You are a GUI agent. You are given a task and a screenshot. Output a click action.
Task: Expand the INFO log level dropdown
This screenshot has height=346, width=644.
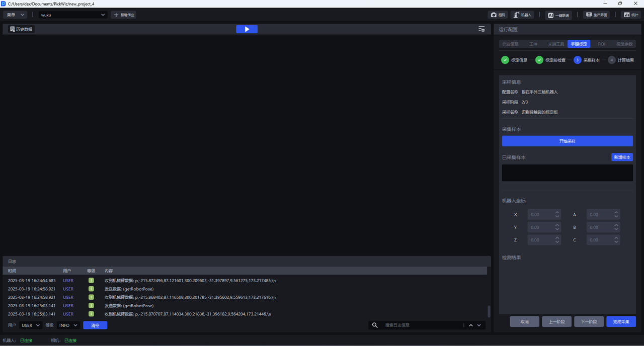68,325
